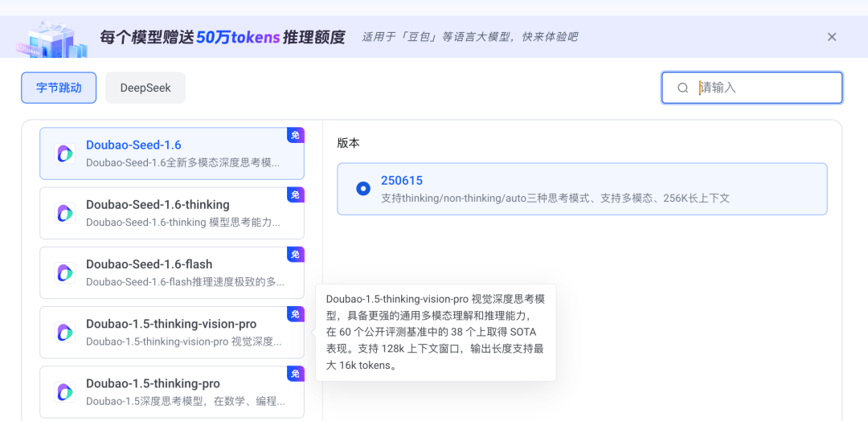Click the tooltip text about 38 个 SOTA
868x421 pixels.
[436, 333]
